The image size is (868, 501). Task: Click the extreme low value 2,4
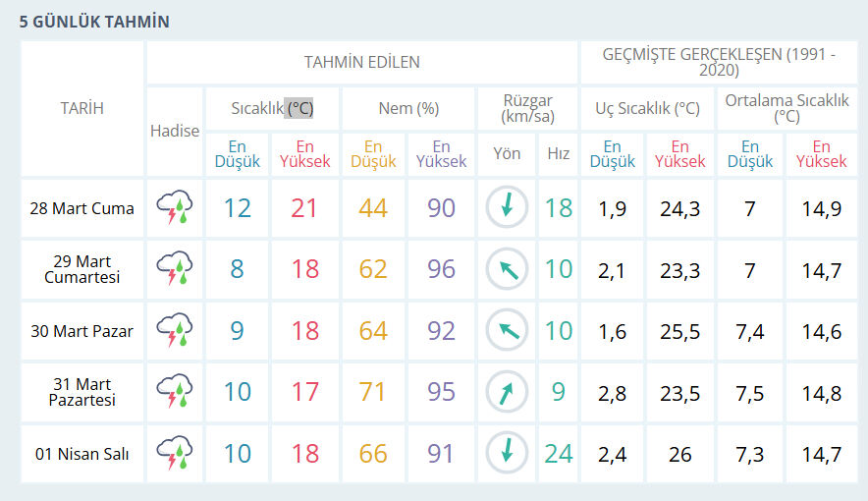(x=612, y=455)
